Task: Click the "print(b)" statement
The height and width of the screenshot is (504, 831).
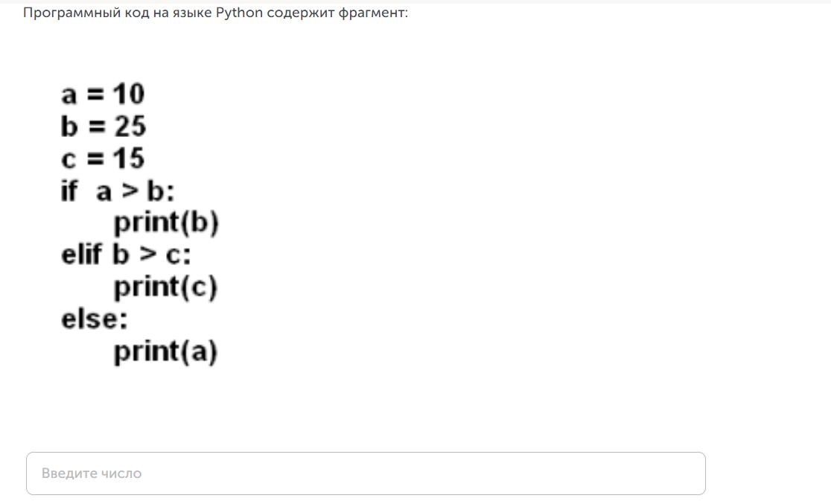Action: pos(165,224)
